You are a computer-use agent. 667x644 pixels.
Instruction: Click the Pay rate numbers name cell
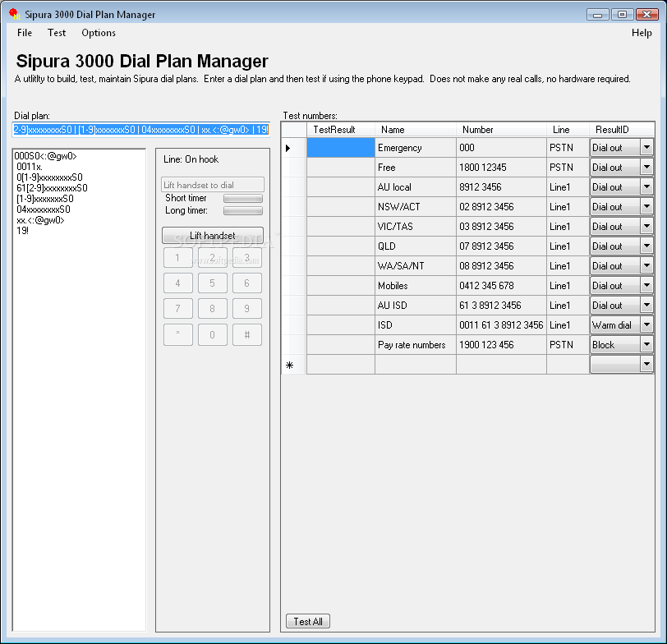(416, 344)
